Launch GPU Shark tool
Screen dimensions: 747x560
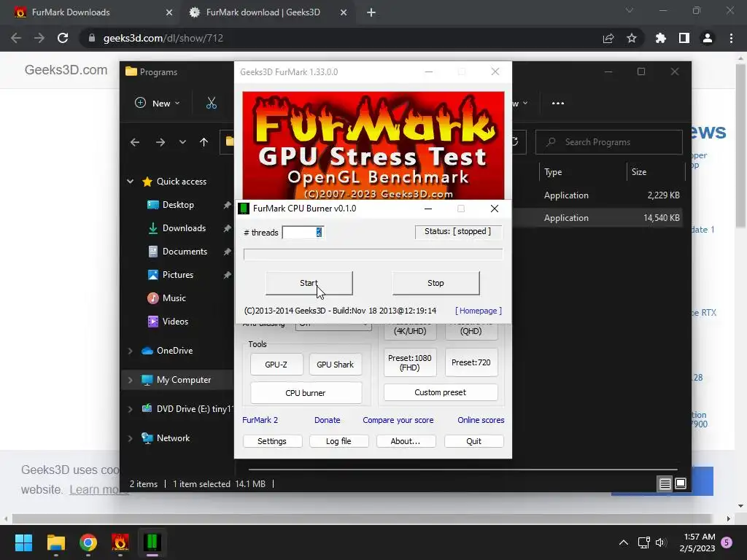[x=335, y=365]
